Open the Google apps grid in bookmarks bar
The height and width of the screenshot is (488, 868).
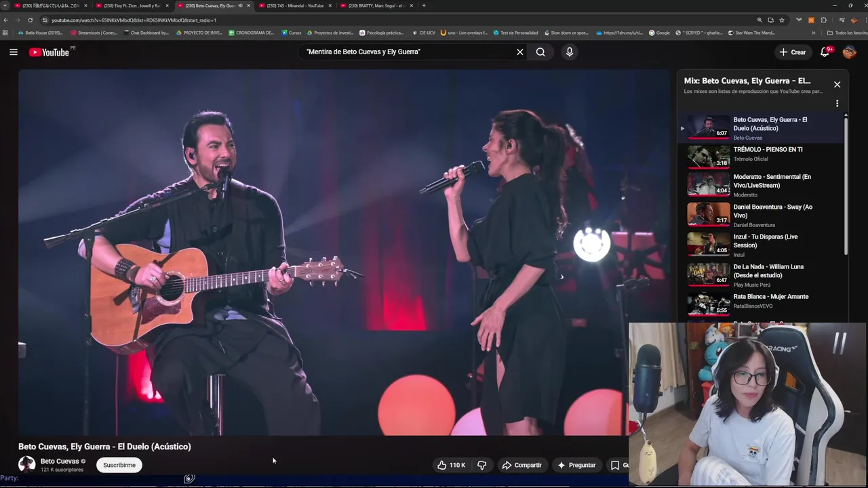click(x=5, y=33)
